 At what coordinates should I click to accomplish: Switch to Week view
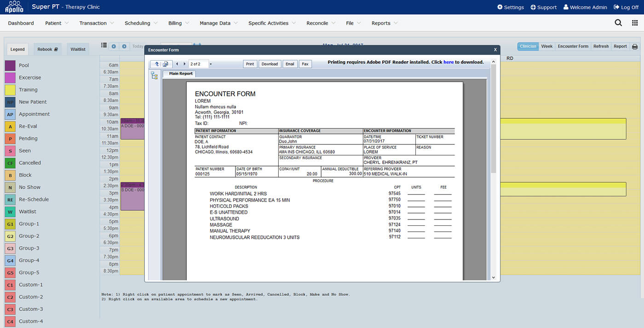pos(546,46)
